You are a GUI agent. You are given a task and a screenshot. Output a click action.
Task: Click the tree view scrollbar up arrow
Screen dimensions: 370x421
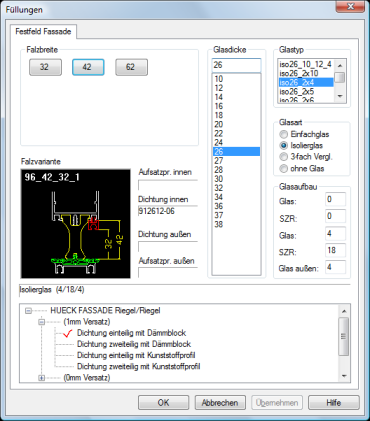[x=344, y=311]
